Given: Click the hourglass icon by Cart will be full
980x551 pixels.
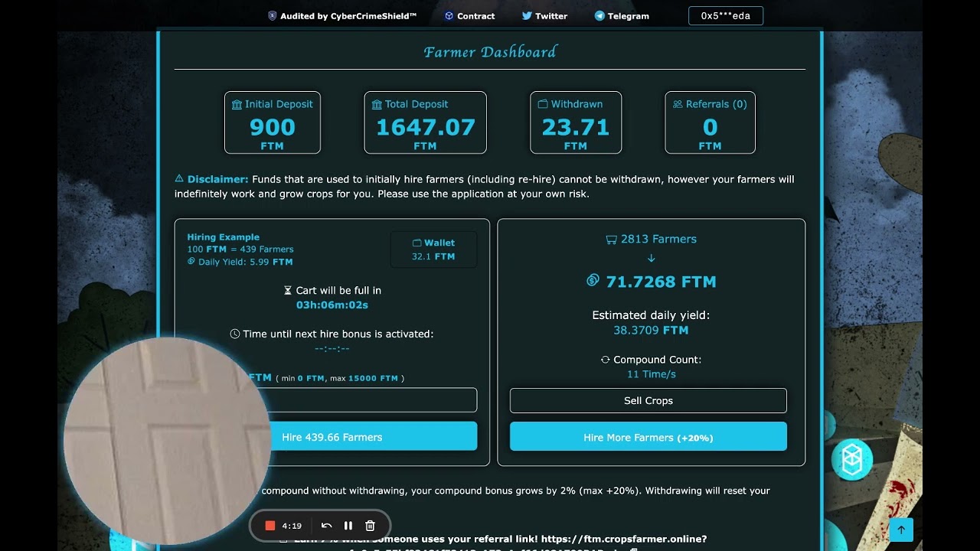Looking at the screenshot, I should point(288,290).
